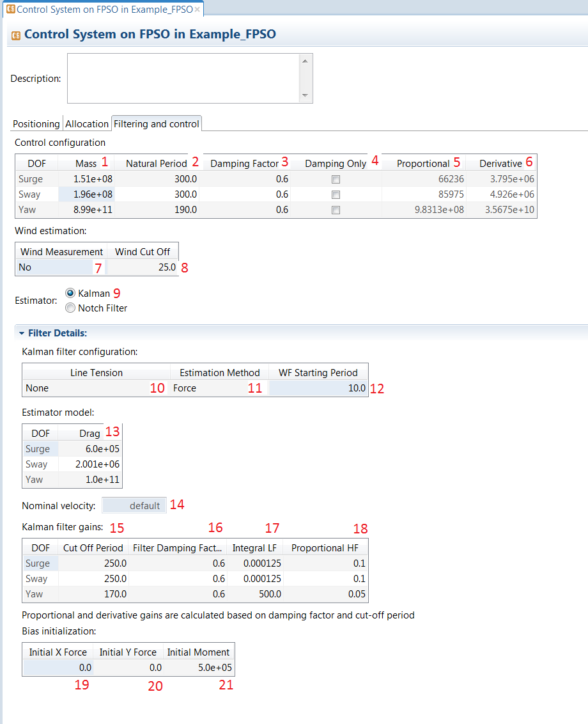Image resolution: width=588 pixels, height=724 pixels.
Task: Edit the Initial Moment value
Action: tap(199, 668)
